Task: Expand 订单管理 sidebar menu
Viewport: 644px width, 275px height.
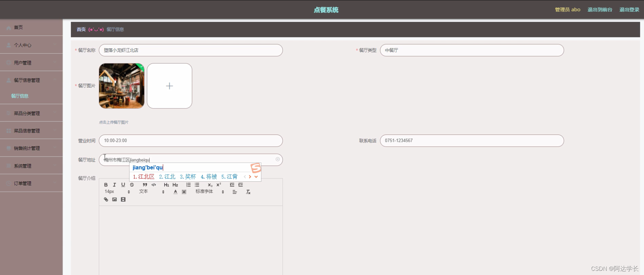Action: 31,183
